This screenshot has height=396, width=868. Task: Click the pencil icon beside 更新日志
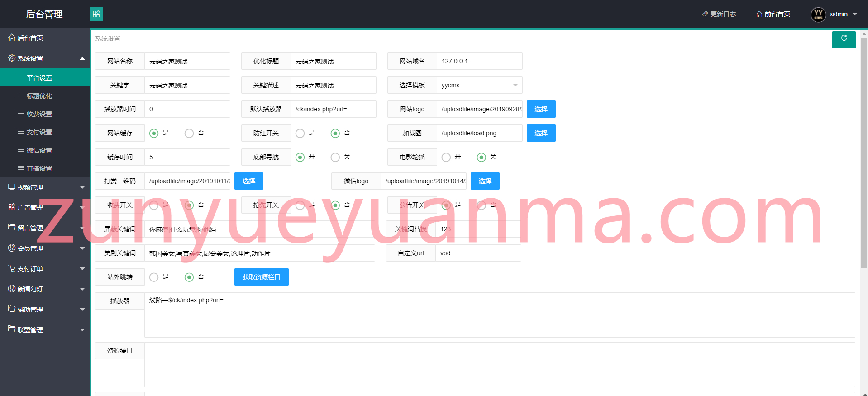click(x=705, y=14)
